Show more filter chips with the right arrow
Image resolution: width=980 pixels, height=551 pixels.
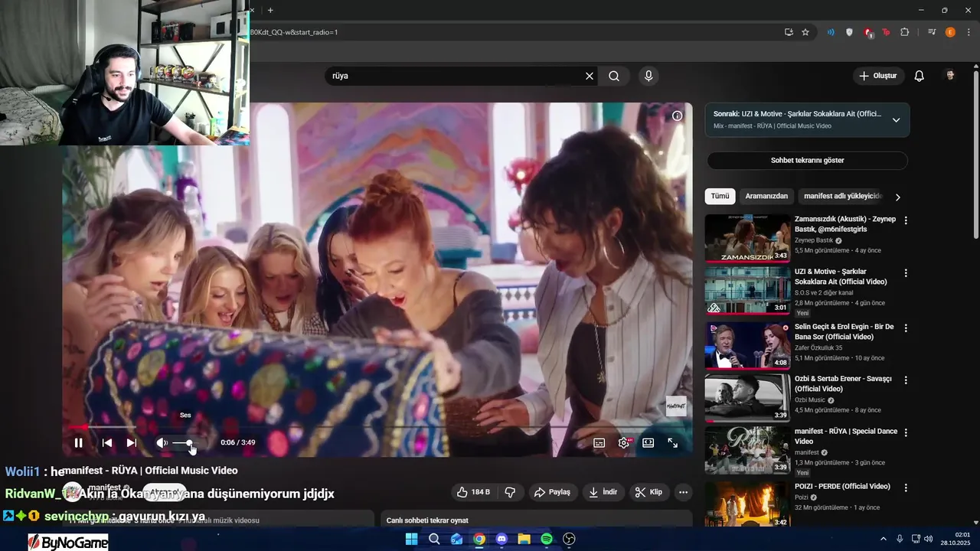click(897, 197)
